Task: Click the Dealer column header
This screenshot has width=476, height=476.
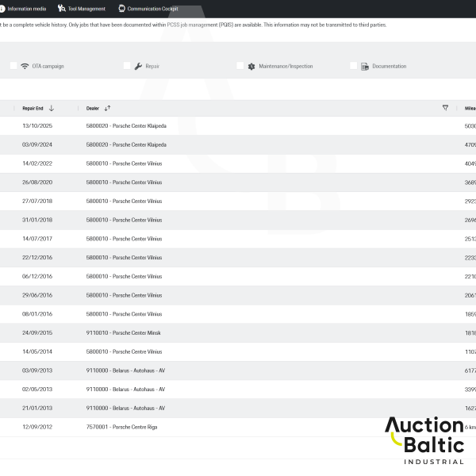Action: click(x=93, y=109)
